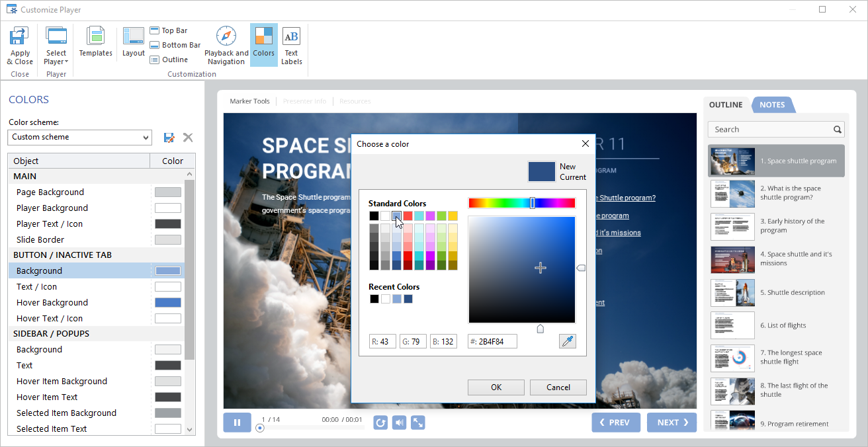Open the Marker Tools menu
The height and width of the screenshot is (447, 868).
pos(249,101)
